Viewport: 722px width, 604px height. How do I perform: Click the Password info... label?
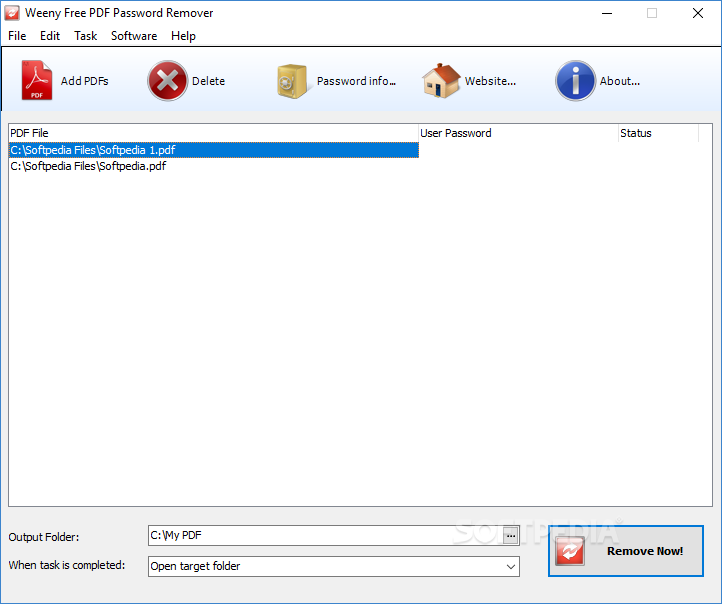click(x=356, y=81)
